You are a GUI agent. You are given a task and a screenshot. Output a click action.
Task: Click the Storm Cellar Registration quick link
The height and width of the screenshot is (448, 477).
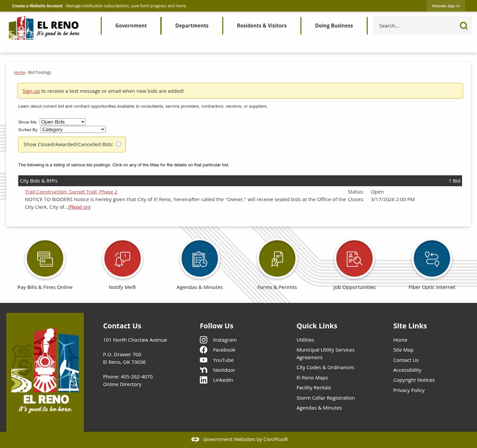[326, 398]
